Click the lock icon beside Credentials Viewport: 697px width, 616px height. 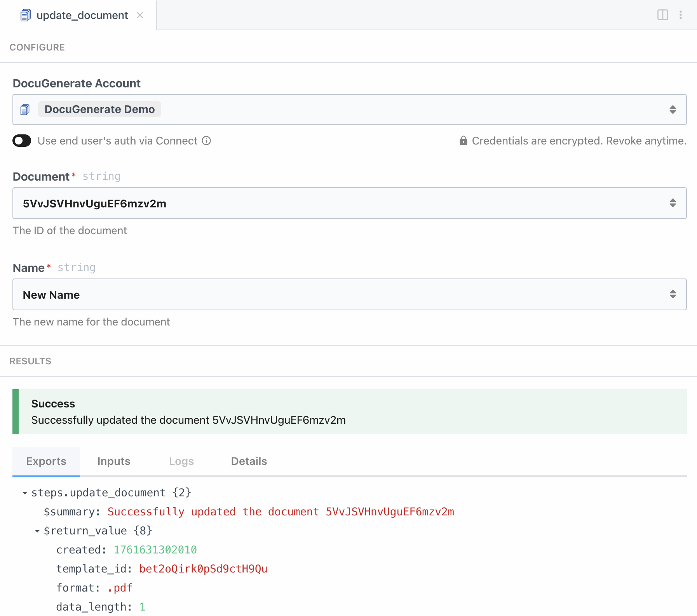coord(463,141)
